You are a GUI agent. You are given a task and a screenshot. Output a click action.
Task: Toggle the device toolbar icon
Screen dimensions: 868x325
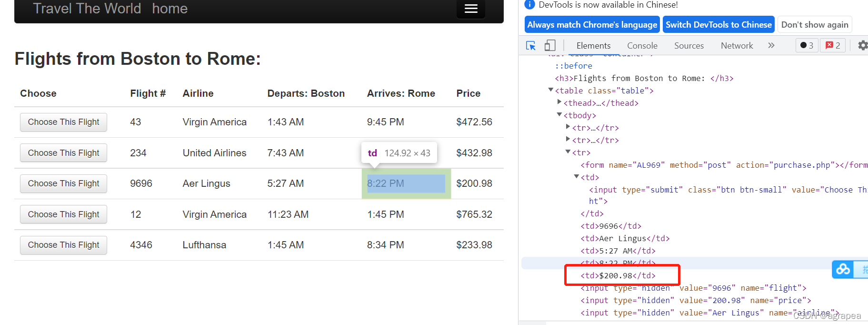tap(550, 45)
